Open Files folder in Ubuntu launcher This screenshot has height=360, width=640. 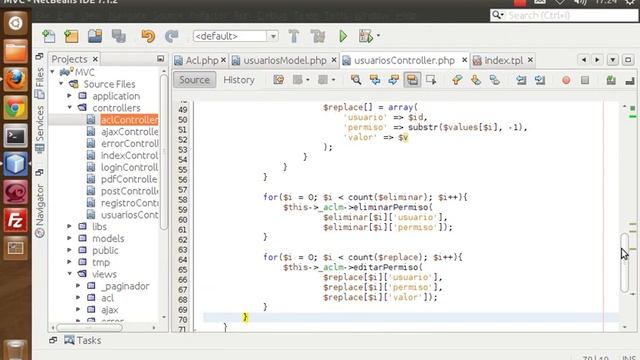(16, 51)
